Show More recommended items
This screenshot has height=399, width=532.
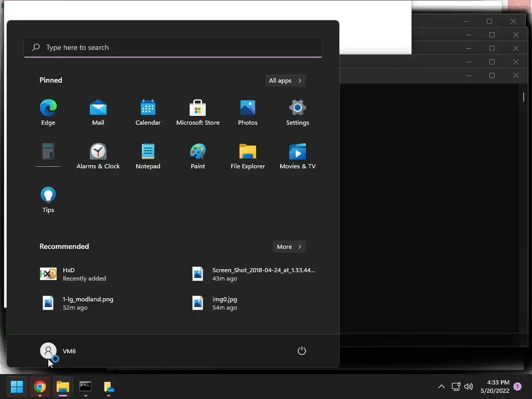point(289,247)
